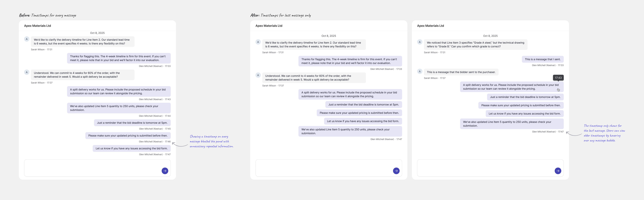Click the 'Glen Mitchell (Keelvar) • 17:44' timestamp

coord(155,116)
